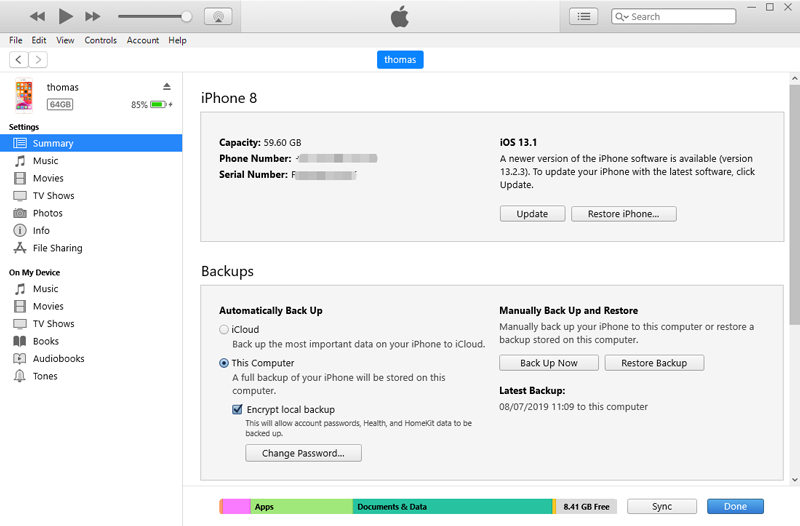Click the 'Latest Backup:' label
This screenshot has height=526, width=800.
[x=532, y=391]
